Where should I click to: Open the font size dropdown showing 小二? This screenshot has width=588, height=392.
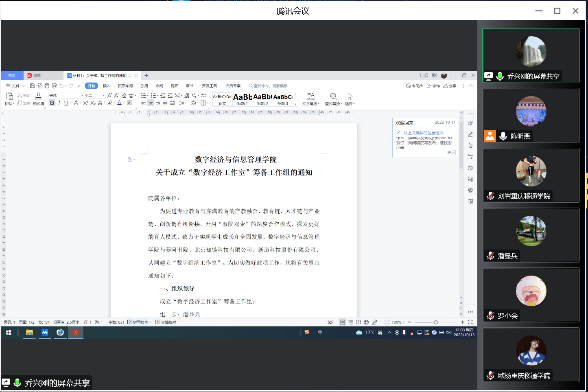[x=94, y=95]
